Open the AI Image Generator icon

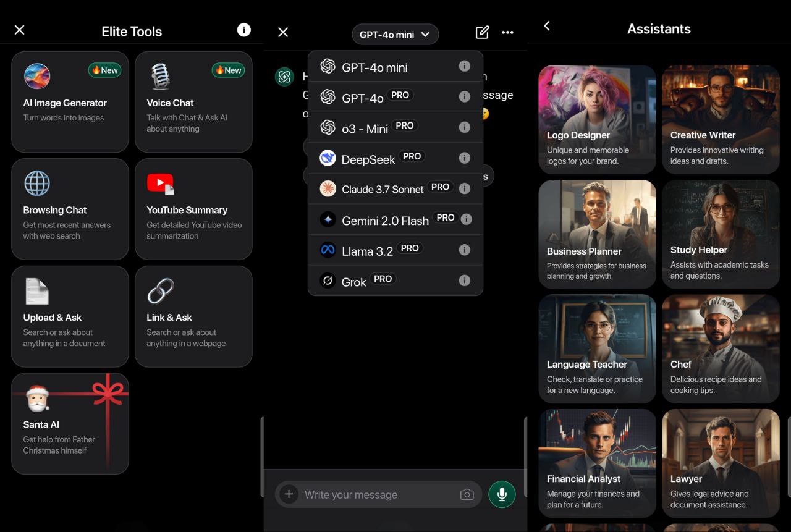pos(37,76)
